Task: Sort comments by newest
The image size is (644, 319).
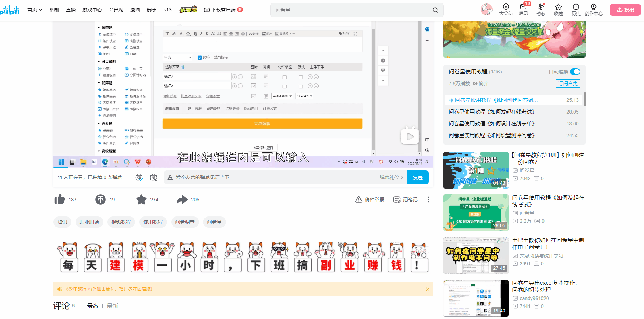Action: (x=112, y=306)
